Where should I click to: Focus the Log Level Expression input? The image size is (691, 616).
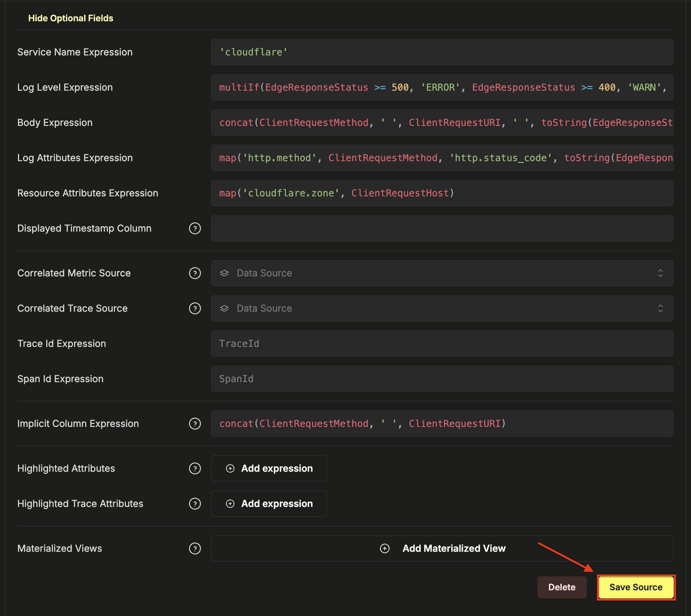442,87
